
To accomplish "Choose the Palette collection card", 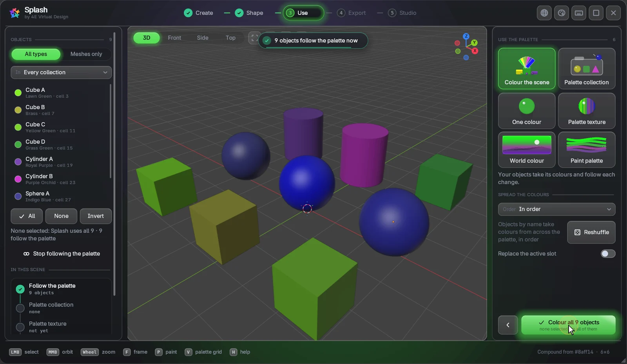I will click(587, 68).
